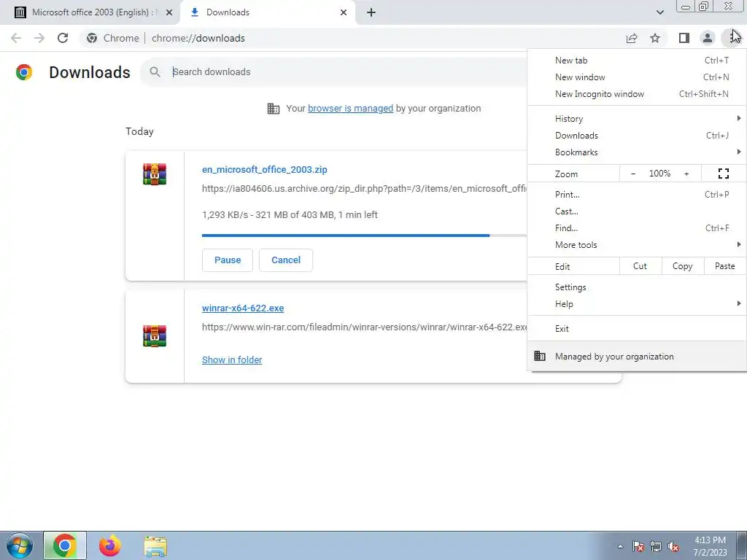Select Downloads in the Chrome menu
Viewport: 747px width, 560px height.
pyautogui.click(x=637, y=135)
